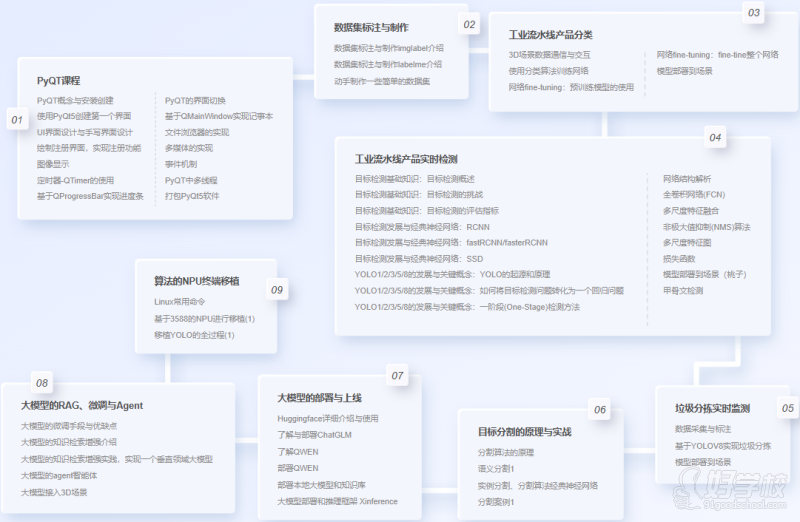This screenshot has width=800, height=522.
Task: Click the 大模型的部署与上线 heading
Action: click(x=318, y=397)
